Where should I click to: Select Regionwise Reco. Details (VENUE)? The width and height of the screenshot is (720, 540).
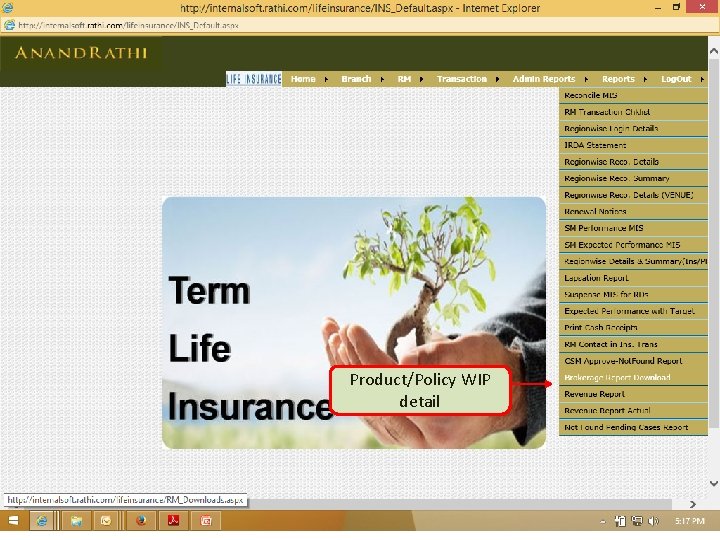coord(633,195)
